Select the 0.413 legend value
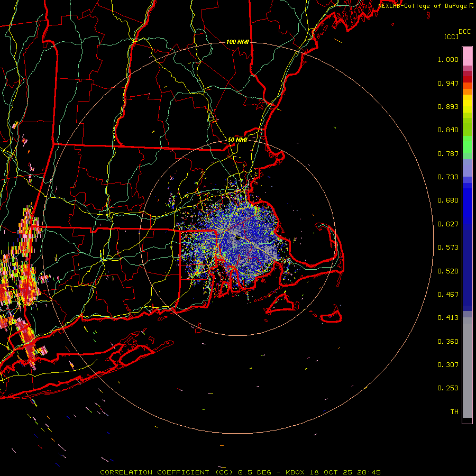476x476 pixels. coord(448,318)
